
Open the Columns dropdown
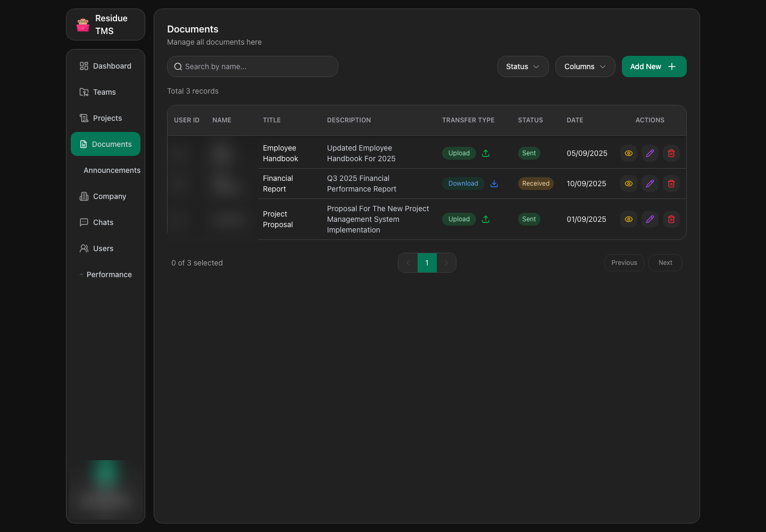click(x=585, y=66)
